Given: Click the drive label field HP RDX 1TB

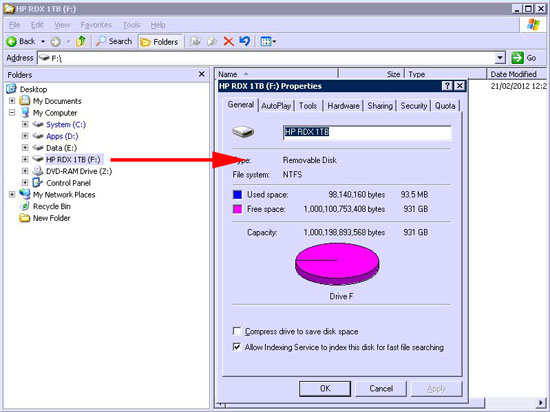Looking at the screenshot, I should click(x=367, y=133).
